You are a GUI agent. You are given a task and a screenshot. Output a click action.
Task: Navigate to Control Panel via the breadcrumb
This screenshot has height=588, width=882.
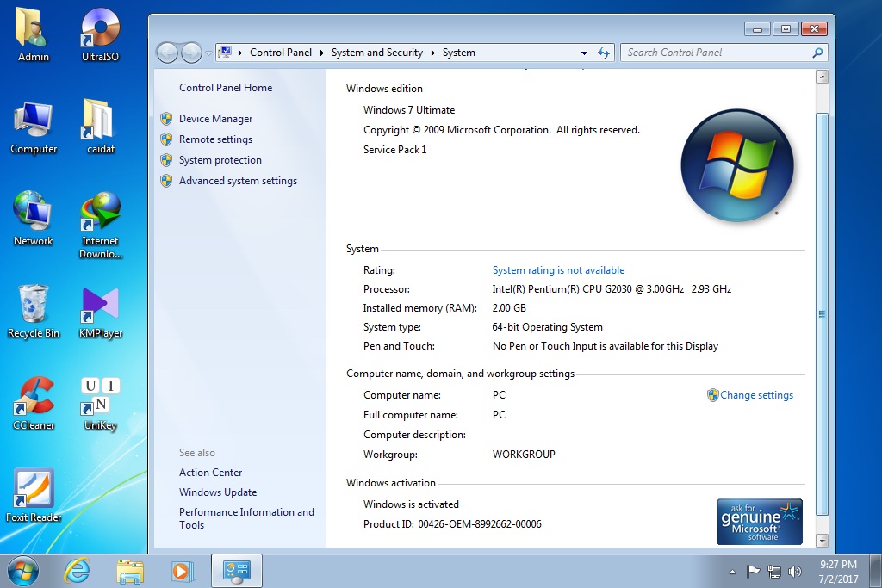click(x=281, y=53)
